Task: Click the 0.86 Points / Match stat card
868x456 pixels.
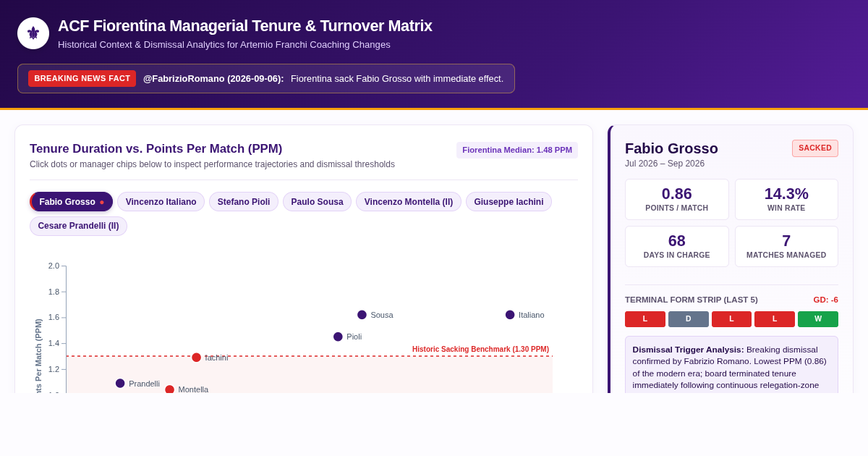Action: point(677,199)
